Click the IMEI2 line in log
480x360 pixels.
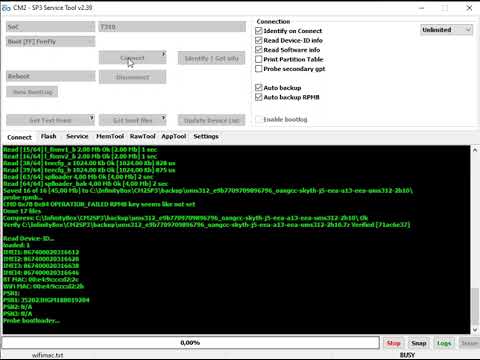pyautogui.click(x=41, y=259)
